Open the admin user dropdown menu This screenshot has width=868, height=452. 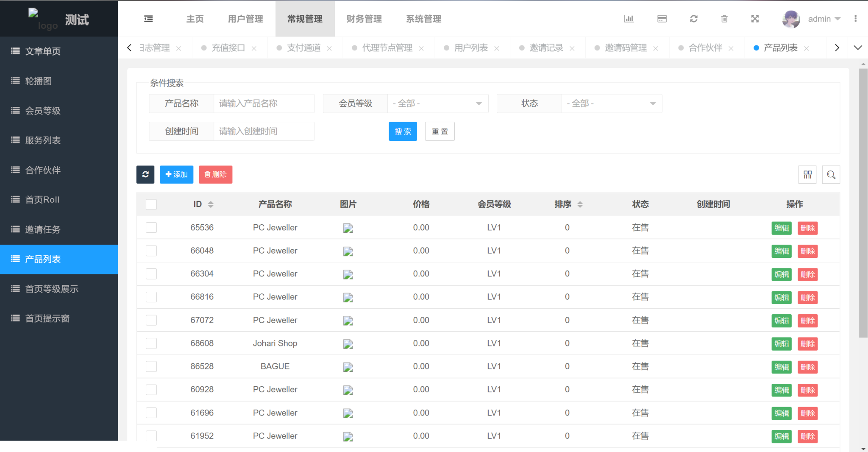[823, 19]
